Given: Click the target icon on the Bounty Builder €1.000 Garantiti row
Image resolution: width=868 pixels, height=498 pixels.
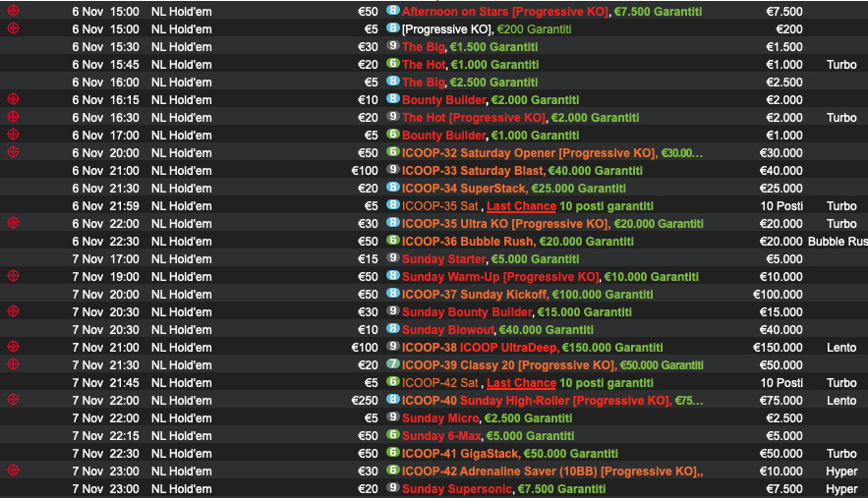Looking at the screenshot, I should tap(14, 135).
